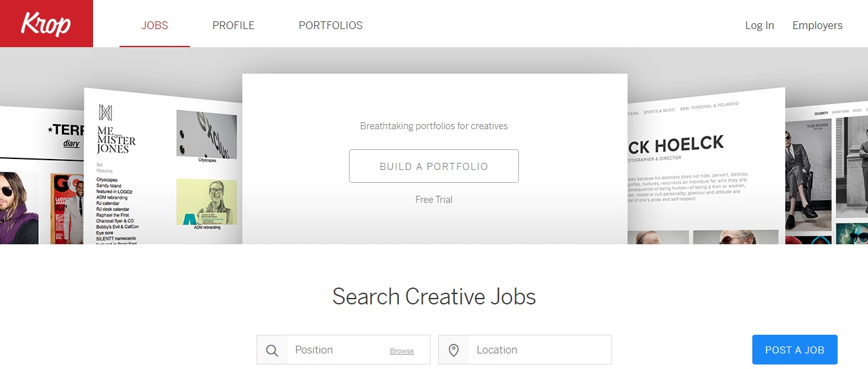This screenshot has height=369, width=868.
Task: Open the Employers link
Action: pyautogui.click(x=818, y=26)
